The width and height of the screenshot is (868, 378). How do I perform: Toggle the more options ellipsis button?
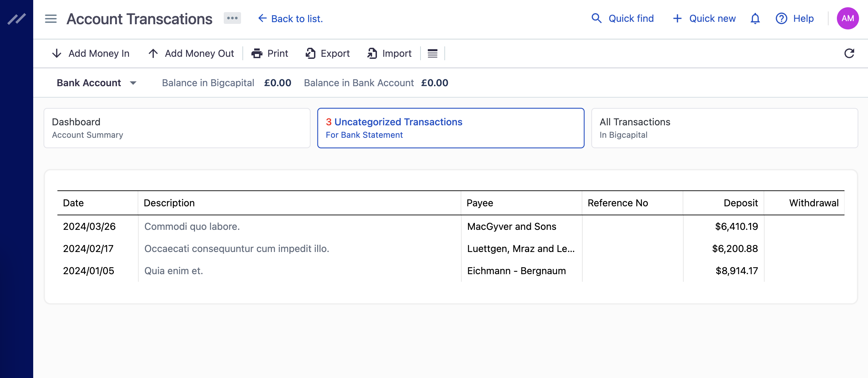click(x=232, y=18)
